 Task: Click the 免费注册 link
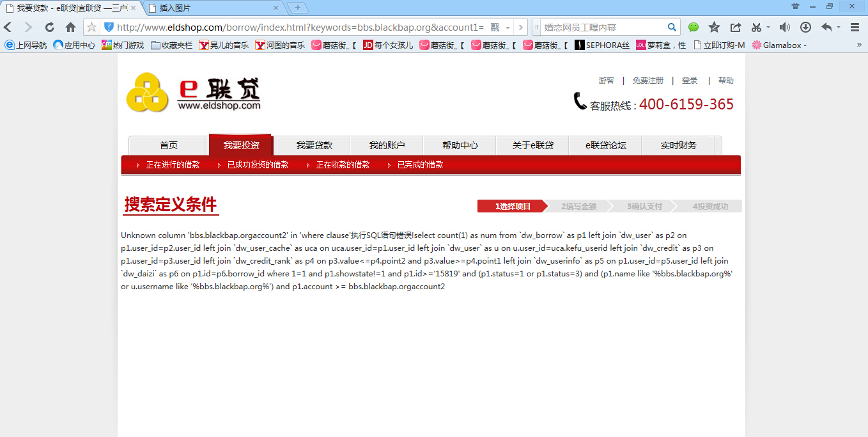(648, 81)
